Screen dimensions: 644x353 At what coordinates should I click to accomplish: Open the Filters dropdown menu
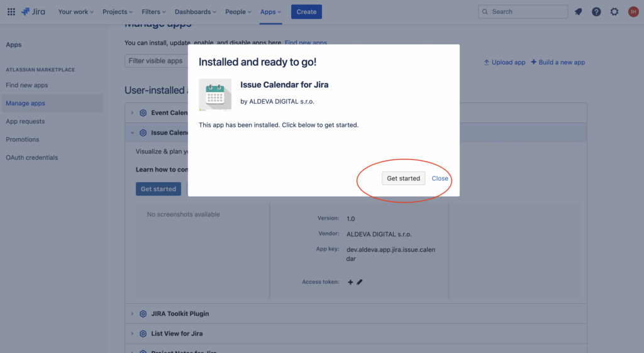click(153, 12)
